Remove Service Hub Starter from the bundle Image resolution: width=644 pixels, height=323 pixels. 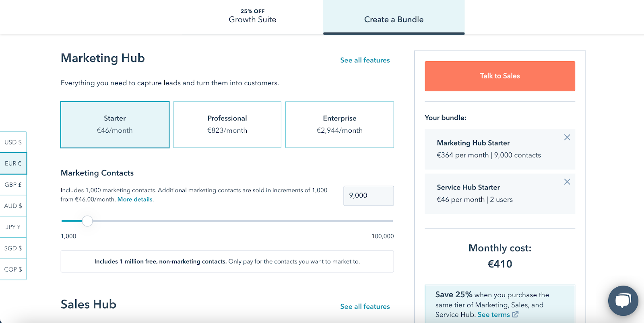567,181
